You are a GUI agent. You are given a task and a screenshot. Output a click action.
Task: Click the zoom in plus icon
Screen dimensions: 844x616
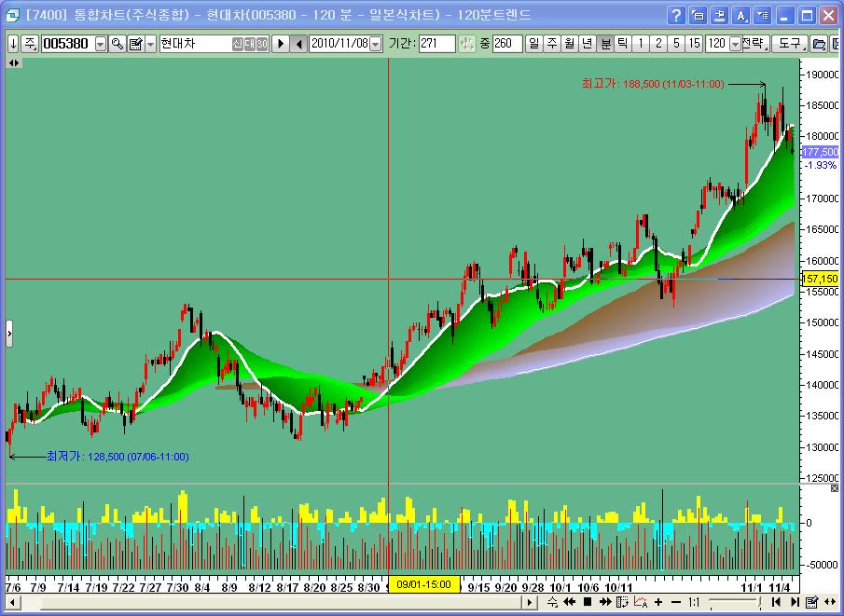(x=658, y=602)
